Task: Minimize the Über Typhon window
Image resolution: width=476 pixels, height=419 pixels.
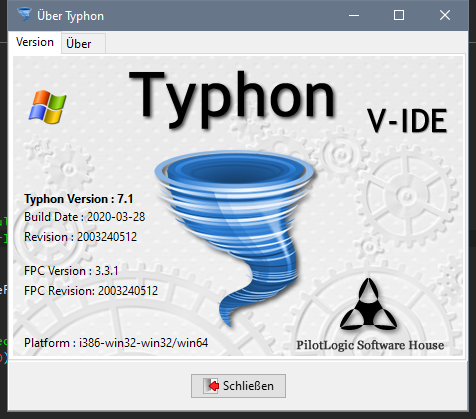Action: click(x=354, y=15)
